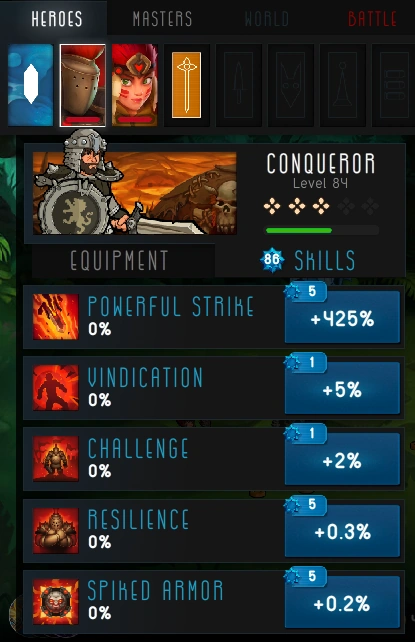The width and height of the screenshot is (415, 642).
Task: Open the Equipment tab
Action: coord(119,260)
